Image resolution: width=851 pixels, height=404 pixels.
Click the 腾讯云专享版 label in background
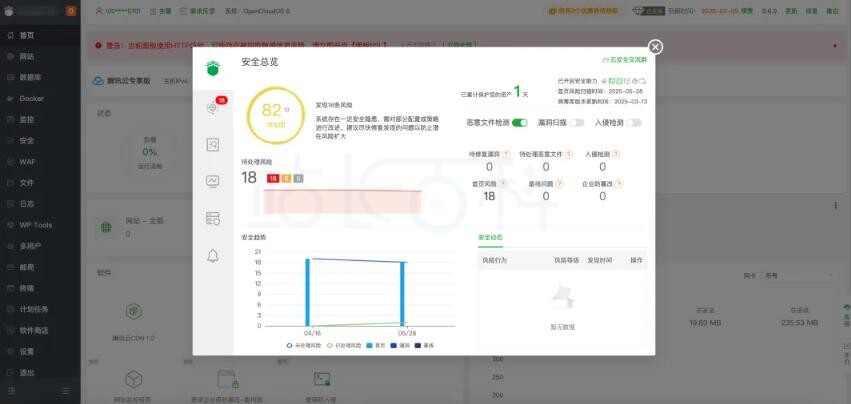pyautogui.click(x=129, y=81)
